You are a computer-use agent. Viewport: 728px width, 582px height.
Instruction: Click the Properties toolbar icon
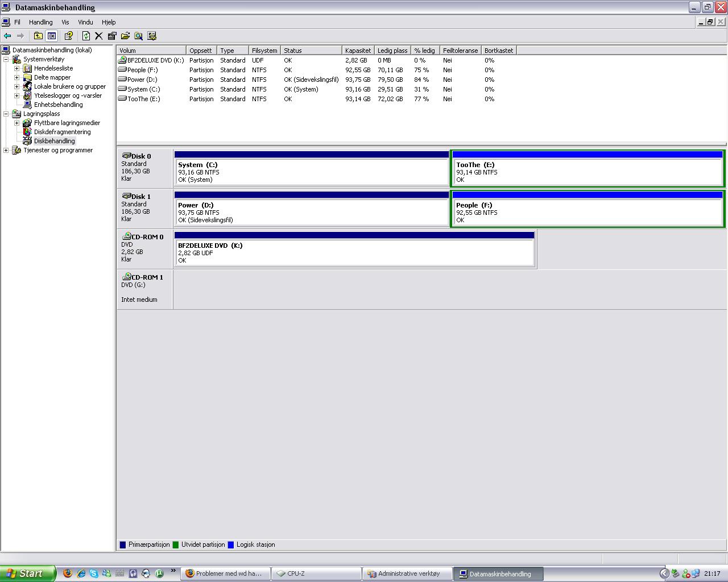coord(112,36)
